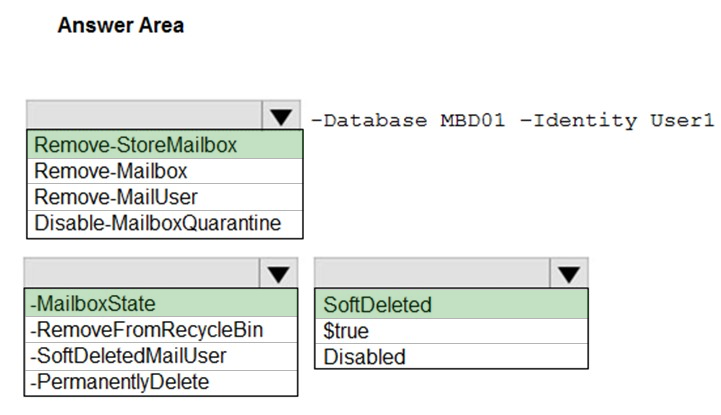The width and height of the screenshot is (721, 415).
Task: Choose the -PermanentlyDelete parameter
Action: pyautogui.click(x=161, y=382)
